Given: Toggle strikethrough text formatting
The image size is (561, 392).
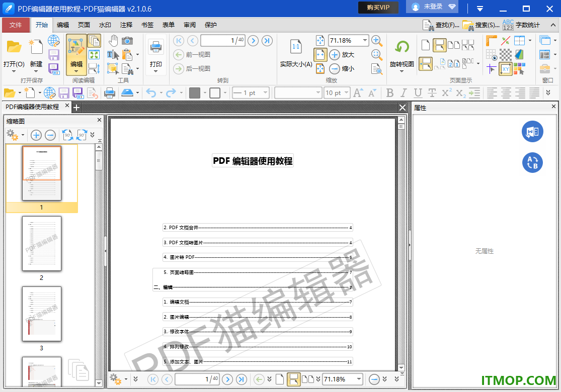Looking at the screenshot, I should (x=432, y=93).
